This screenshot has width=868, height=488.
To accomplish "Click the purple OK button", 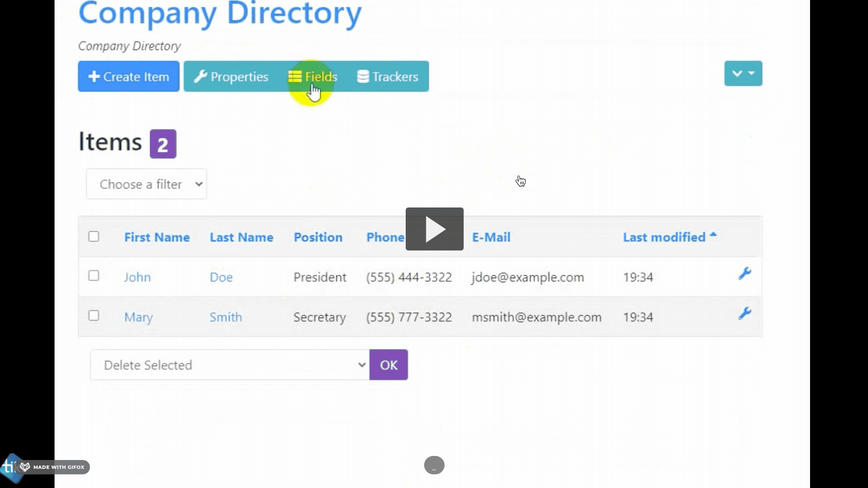I will coord(389,365).
